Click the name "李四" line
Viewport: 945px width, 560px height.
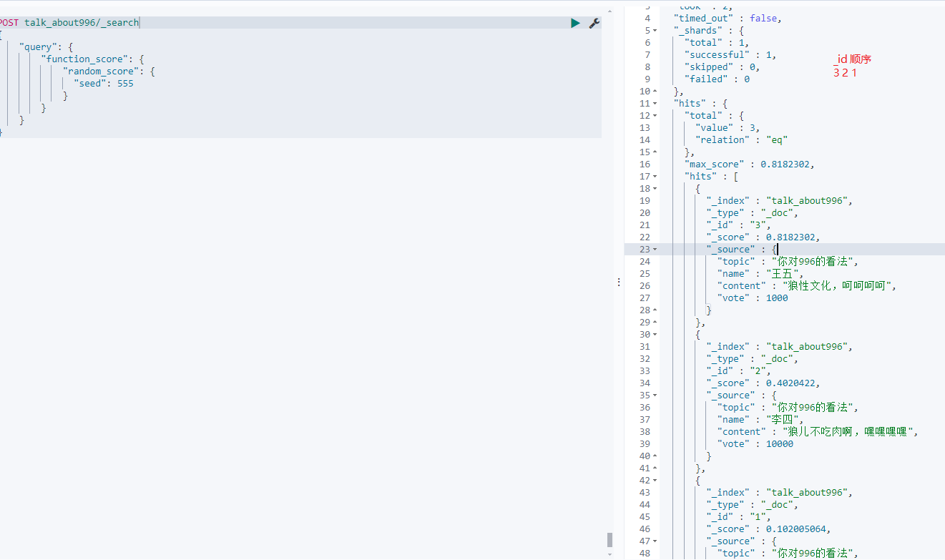760,420
